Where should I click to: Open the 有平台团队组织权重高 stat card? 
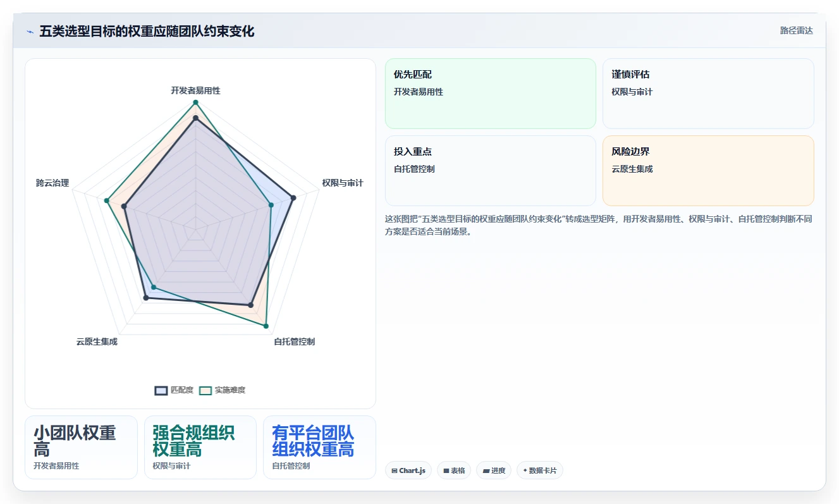(x=319, y=447)
